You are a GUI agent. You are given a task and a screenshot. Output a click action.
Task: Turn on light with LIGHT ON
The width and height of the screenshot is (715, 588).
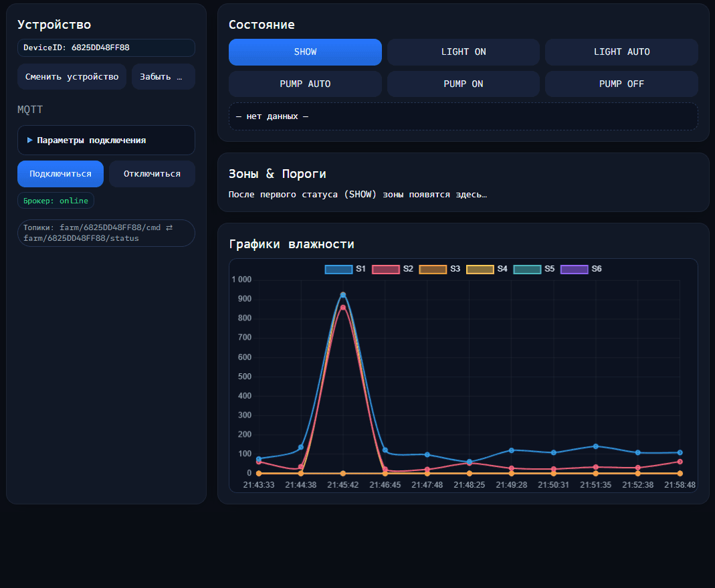click(x=463, y=52)
